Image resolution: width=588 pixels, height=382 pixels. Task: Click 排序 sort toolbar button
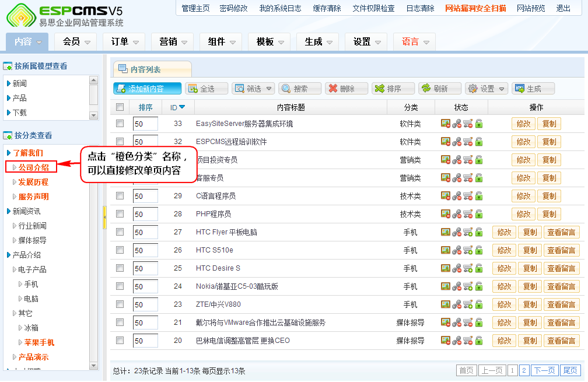click(393, 89)
